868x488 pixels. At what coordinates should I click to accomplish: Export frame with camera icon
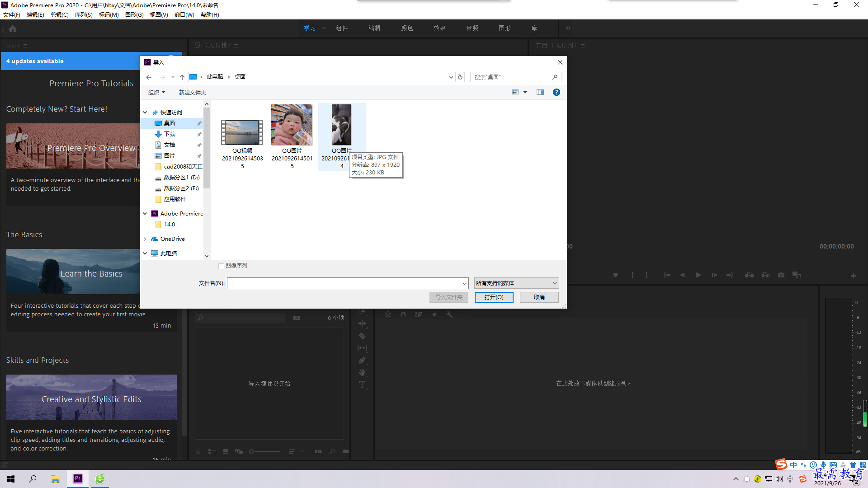(x=781, y=275)
